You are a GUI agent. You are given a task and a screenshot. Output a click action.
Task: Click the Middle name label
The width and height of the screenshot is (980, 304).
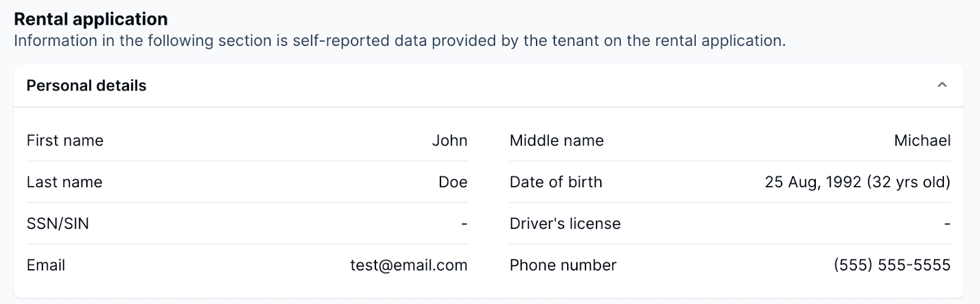click(x=556, y=141)
